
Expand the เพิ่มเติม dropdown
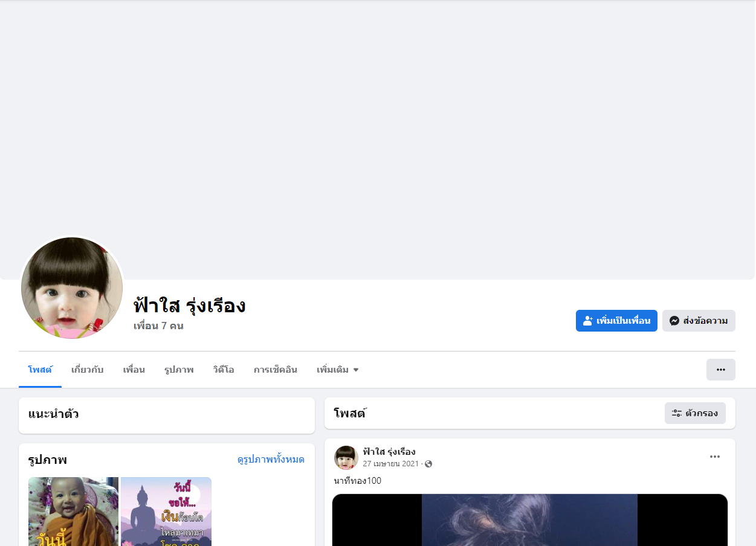[x=338, y=370]
